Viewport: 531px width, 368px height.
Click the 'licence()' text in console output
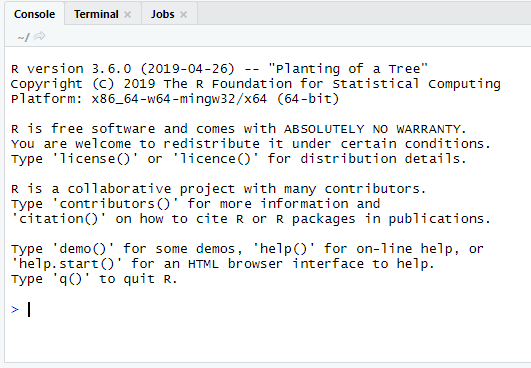[x=216, y=158]
